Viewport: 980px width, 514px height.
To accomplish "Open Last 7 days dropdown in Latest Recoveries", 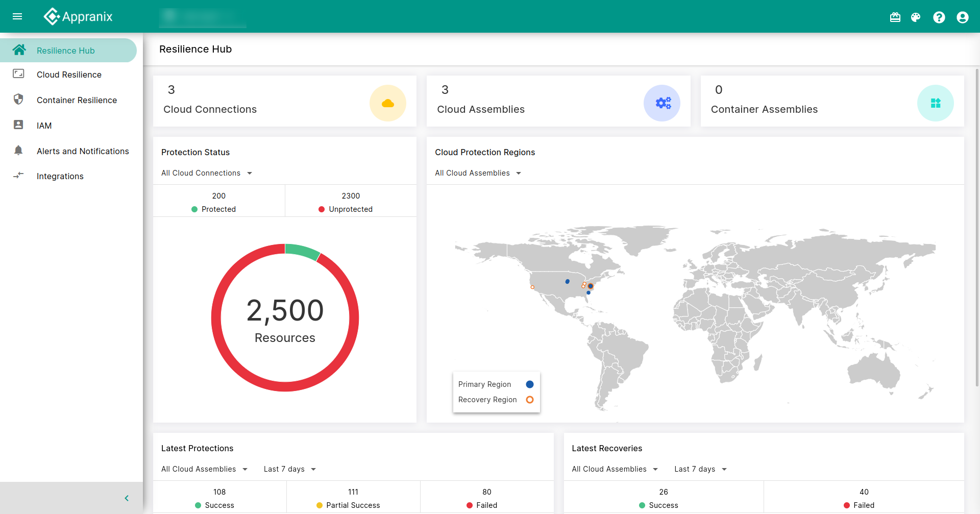I will coord(700,469).
